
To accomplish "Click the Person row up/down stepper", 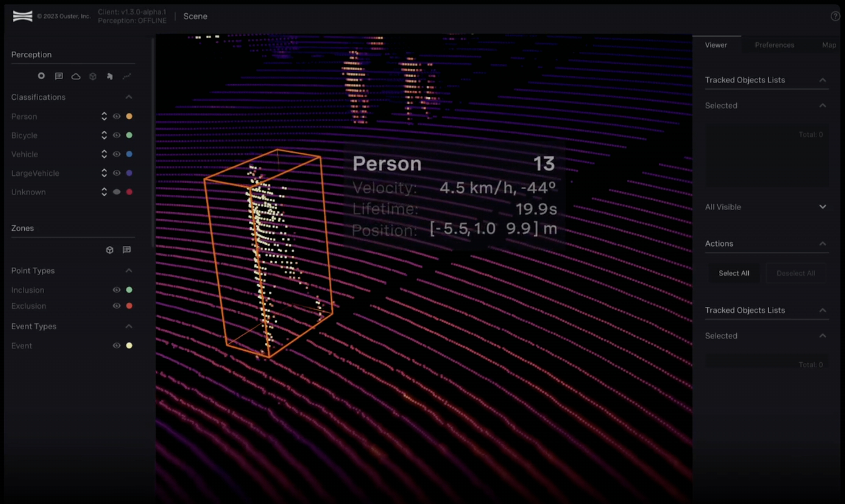I will [x=104, y=117].
